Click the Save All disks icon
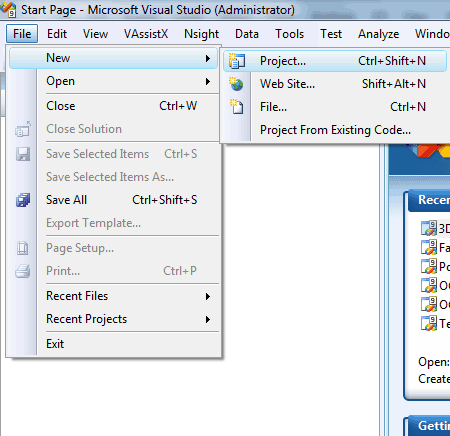Screen dimensions: 450x436 click(x=23, y=200)
